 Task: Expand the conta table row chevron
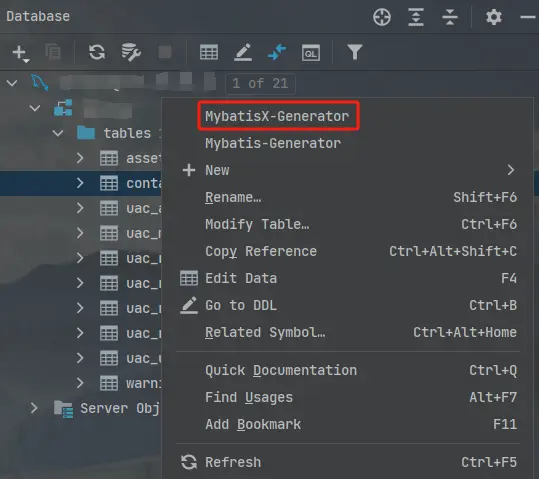pos(80,183)
